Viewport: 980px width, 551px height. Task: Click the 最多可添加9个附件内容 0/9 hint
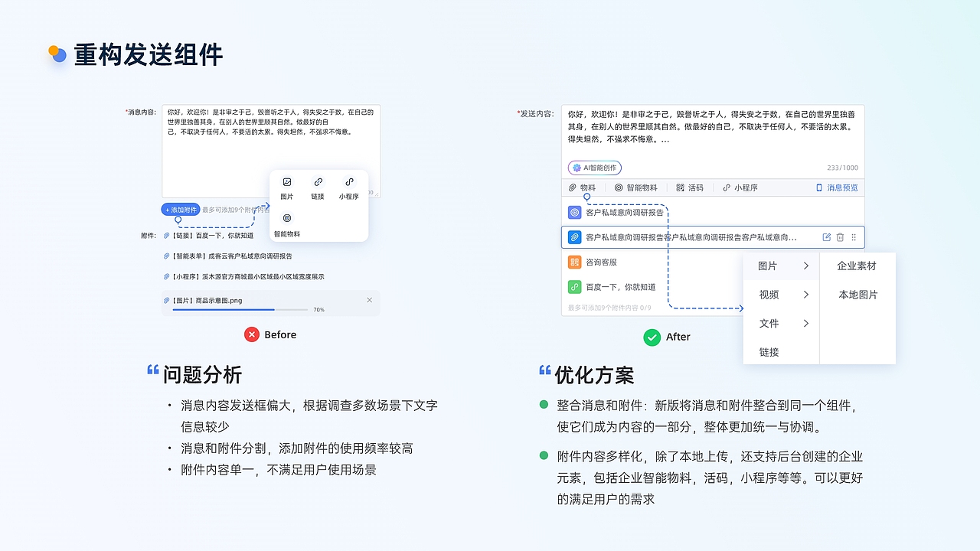[x=609, y=308]
